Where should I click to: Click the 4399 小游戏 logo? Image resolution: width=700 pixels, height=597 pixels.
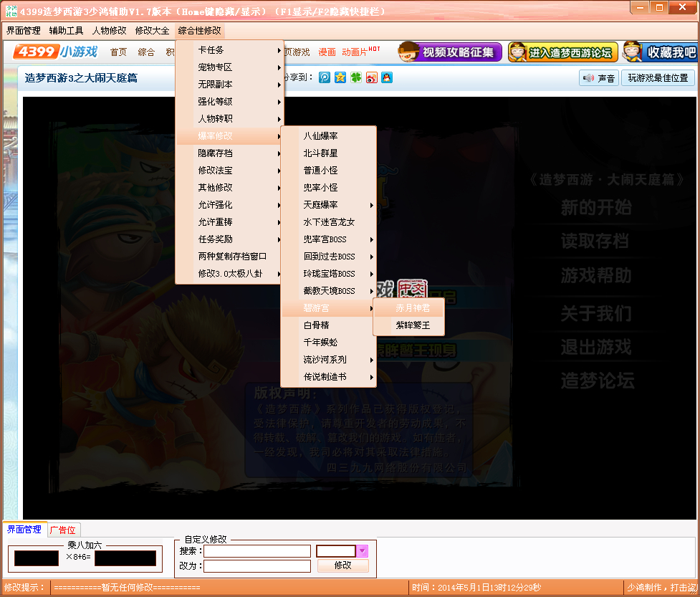55,52
